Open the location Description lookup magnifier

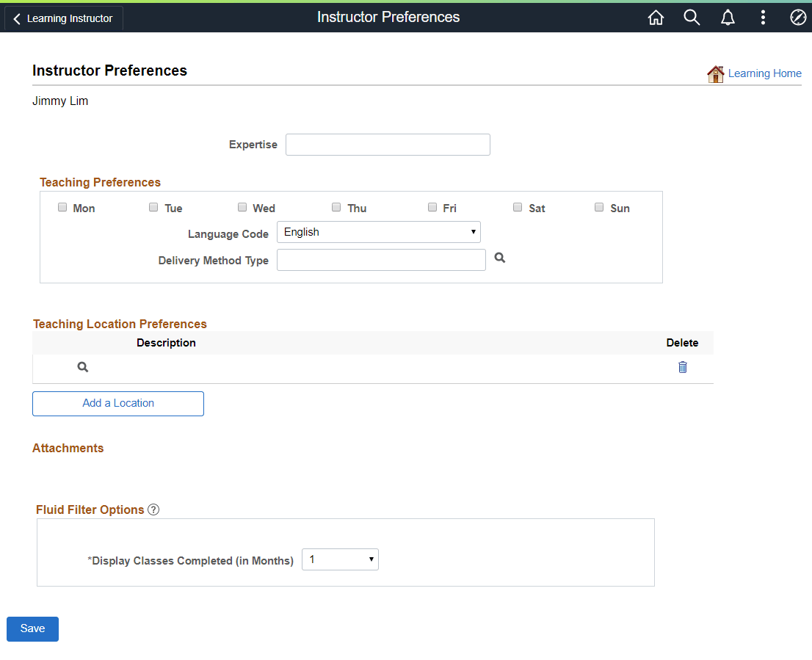pyautogui.click(x=81, y=366)
